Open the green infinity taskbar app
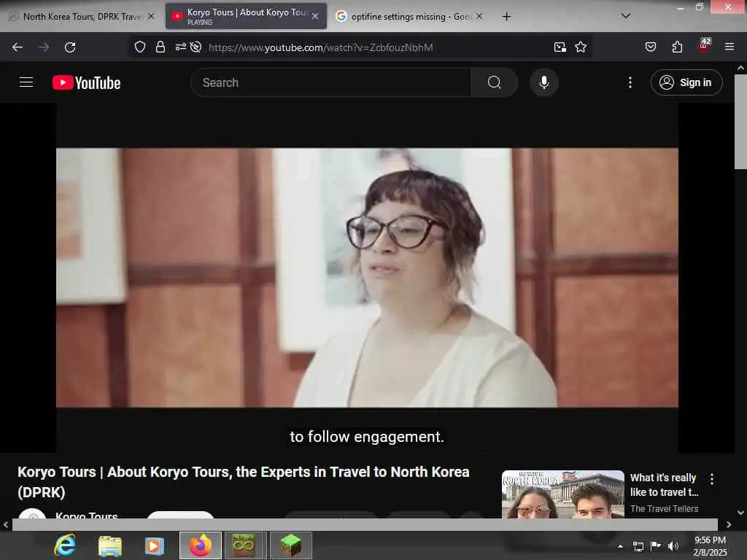 [x=244, y=545]
